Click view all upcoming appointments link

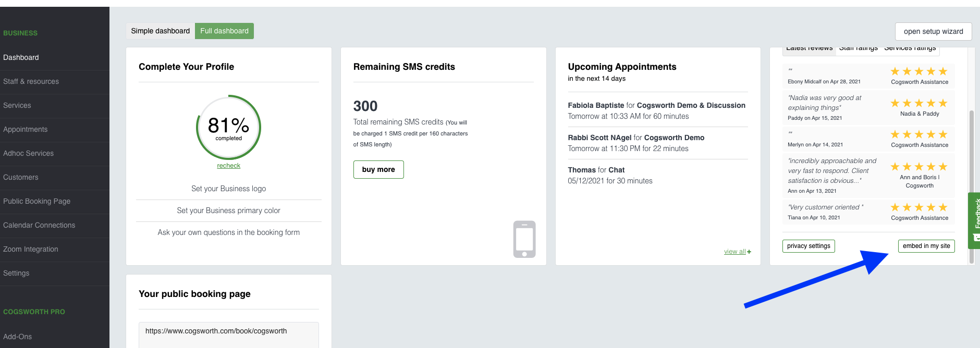734,252
